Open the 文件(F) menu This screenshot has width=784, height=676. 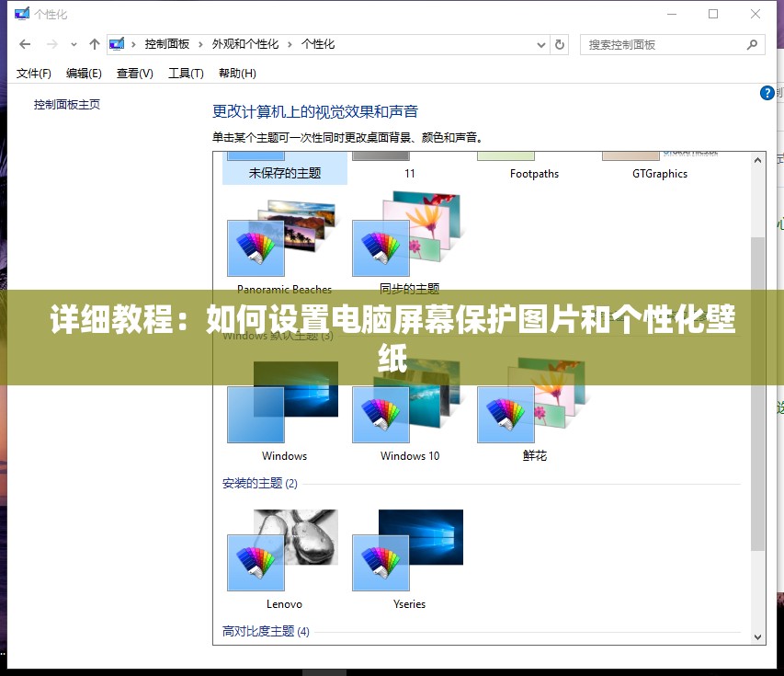point(33,74)
